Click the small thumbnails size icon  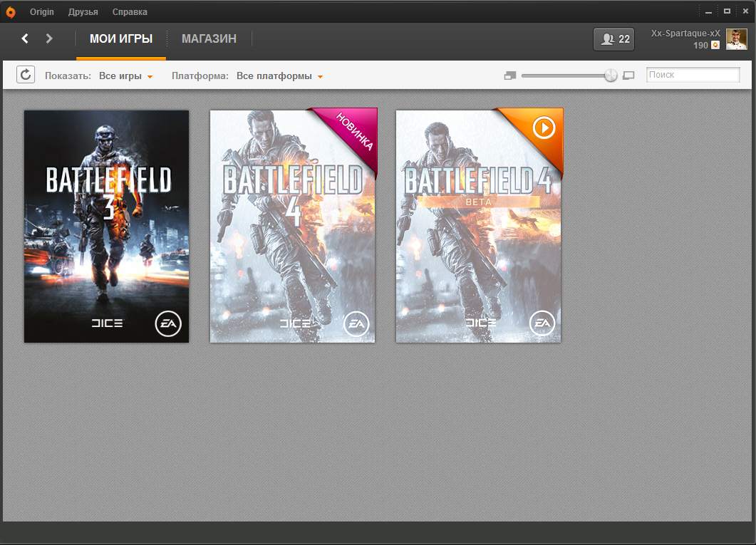[510, 76]
